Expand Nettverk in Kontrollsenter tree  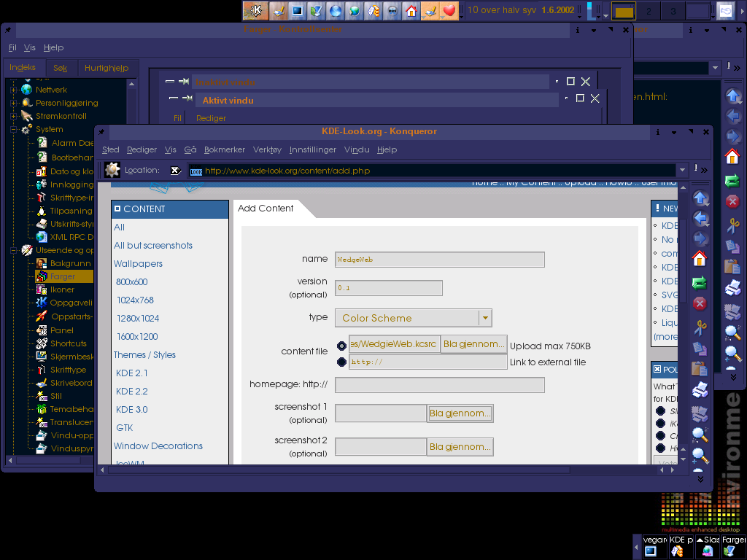[x=13, y=90]
